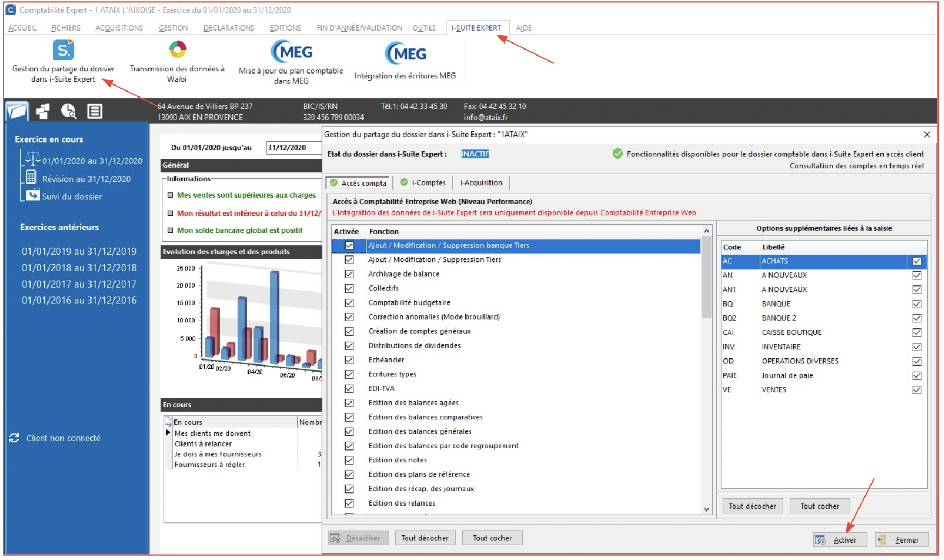Click the Révision calculator icon

pos(31,177)
